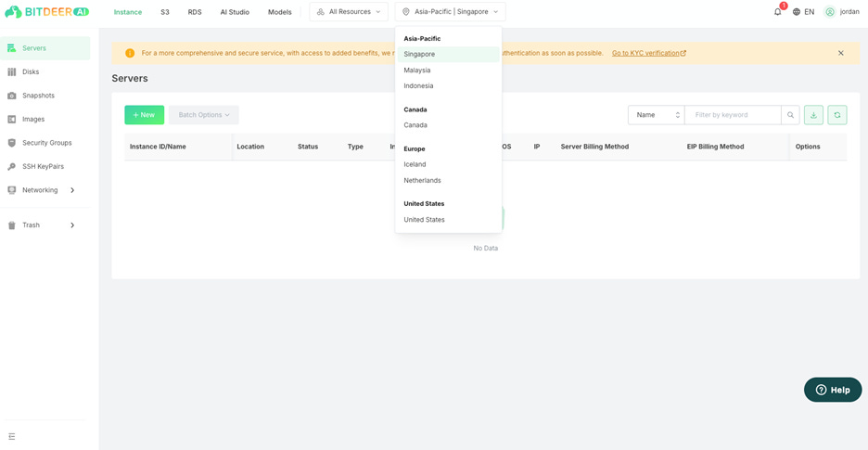
Task: Select Malaysia region
Action: [449, 71]
